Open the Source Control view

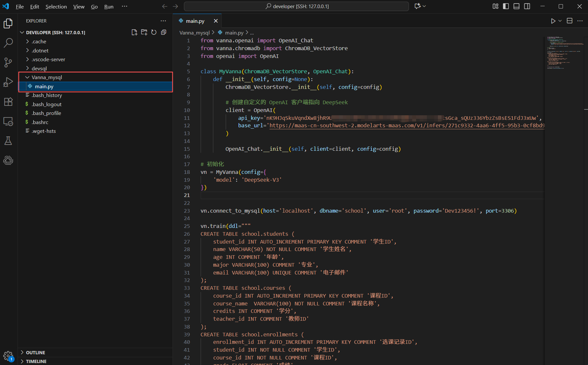point(8,62)
